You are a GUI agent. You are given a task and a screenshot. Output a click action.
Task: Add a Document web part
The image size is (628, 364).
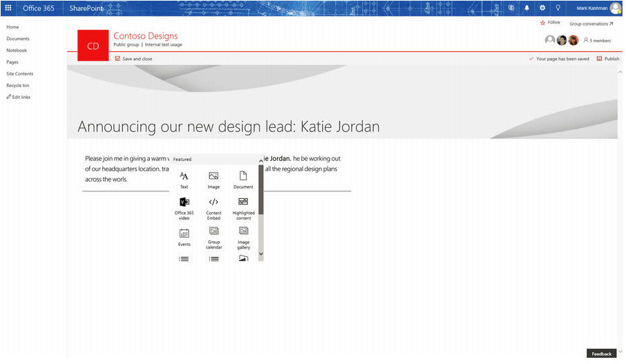tap(243, 180)
